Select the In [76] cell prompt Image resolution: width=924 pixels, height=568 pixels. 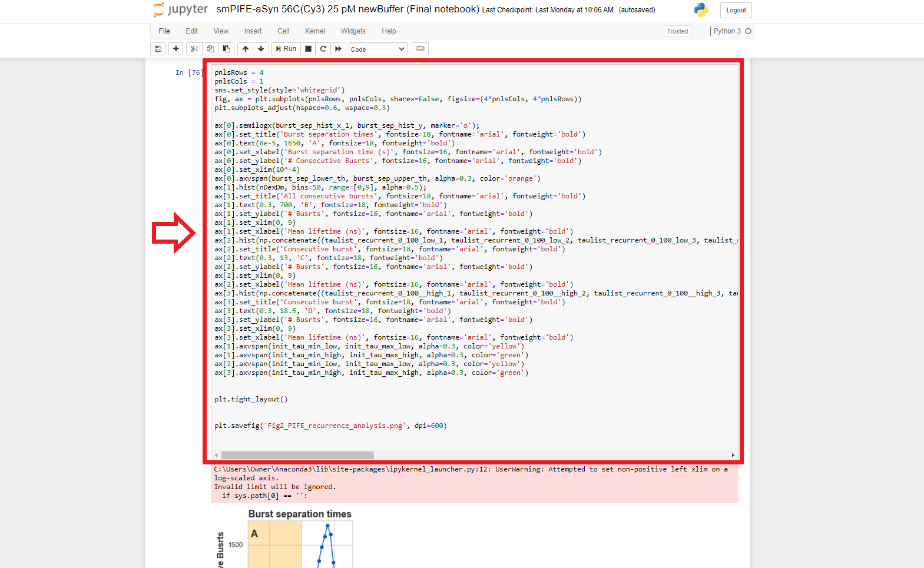tap(188, 72)
